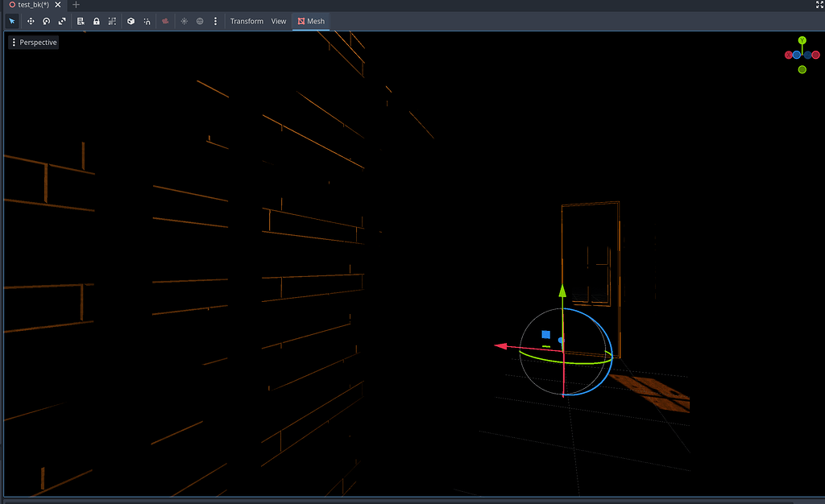
Task: Activate the Rotate tool
Action: point(46,21)
